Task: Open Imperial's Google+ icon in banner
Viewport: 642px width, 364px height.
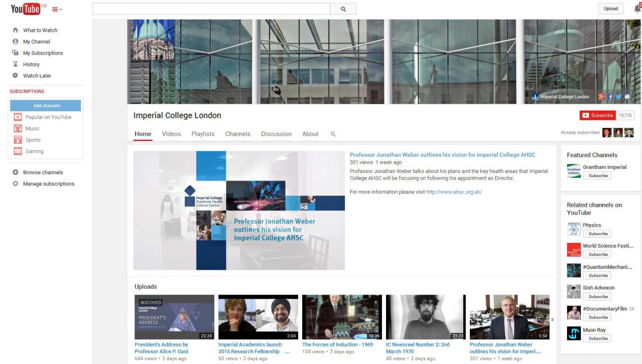Action: (601, 97)
